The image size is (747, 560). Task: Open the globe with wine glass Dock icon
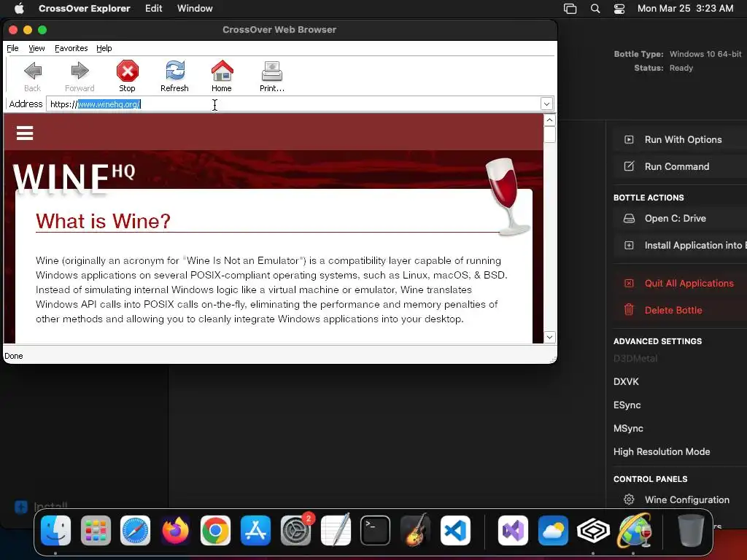coord(634,531)
